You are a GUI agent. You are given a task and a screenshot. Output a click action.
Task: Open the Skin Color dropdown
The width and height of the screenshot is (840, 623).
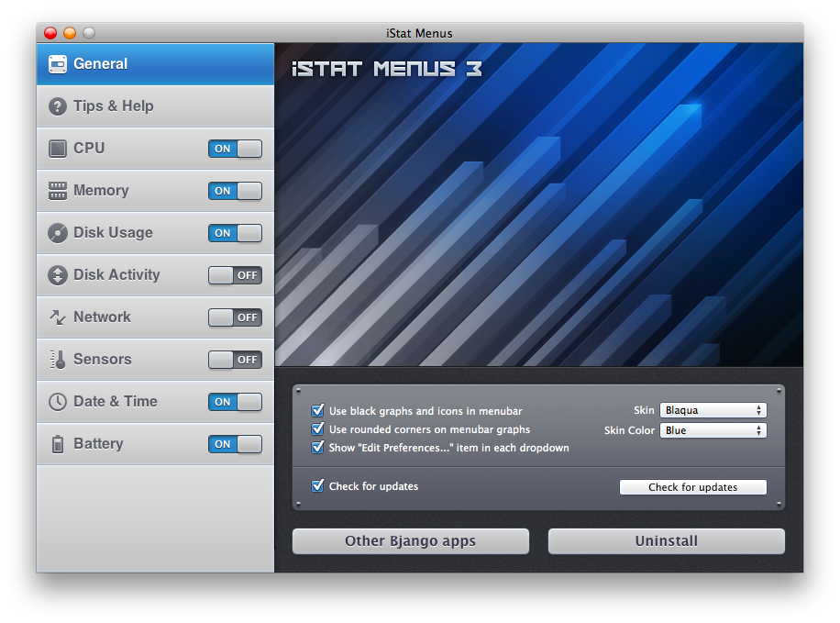tap(713, 429)
